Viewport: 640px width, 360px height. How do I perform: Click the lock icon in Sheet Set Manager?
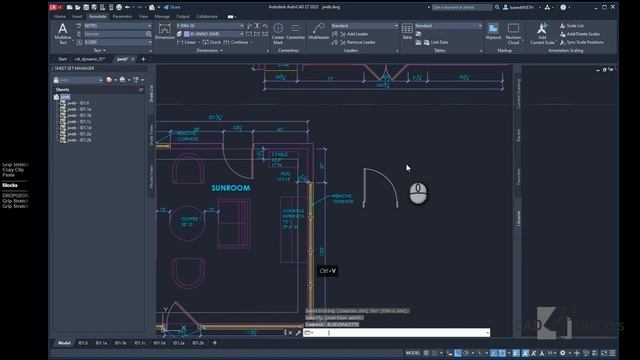(56, 80)
